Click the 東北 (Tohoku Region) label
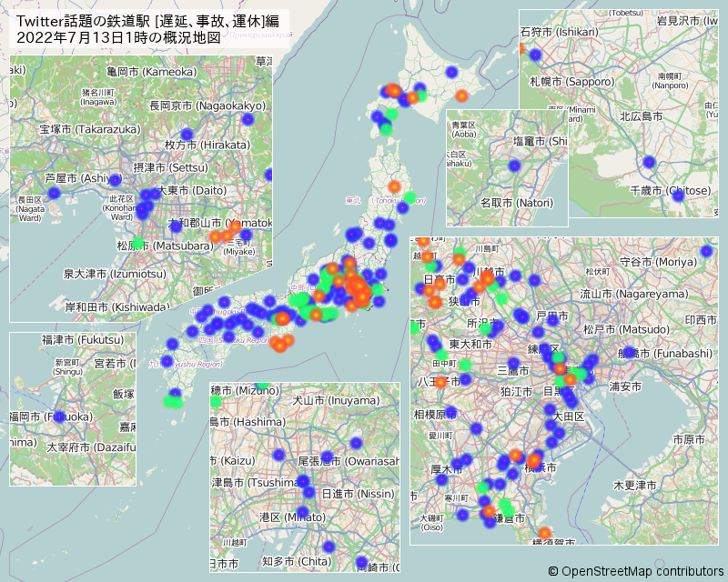 pos(385,200)
